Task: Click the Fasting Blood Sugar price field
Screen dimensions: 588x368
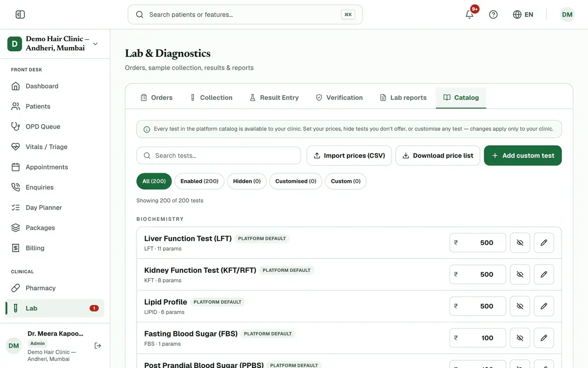Action: coord(478,338)
